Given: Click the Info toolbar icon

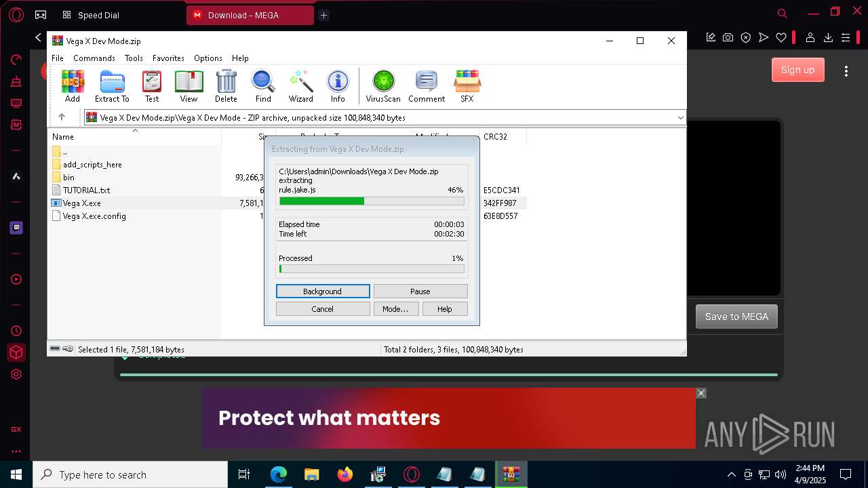Looking at the screenshot, I should point(338,86).
